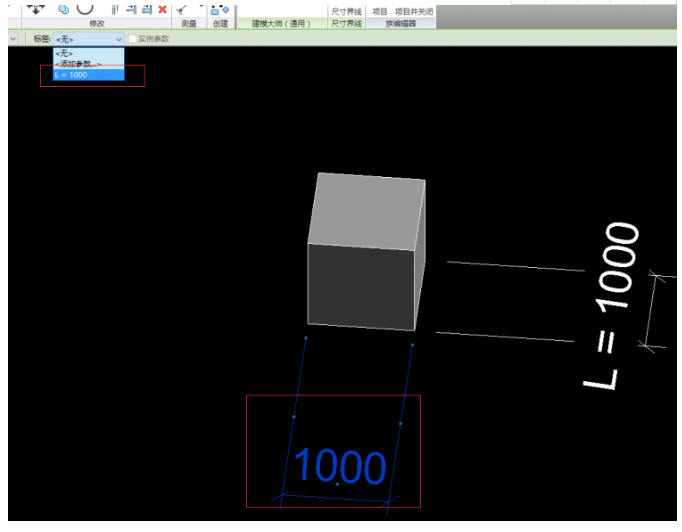Screen dimensions: 682x532
Task: Click the 族编辑器 panel label
Action: pos(401,23)
